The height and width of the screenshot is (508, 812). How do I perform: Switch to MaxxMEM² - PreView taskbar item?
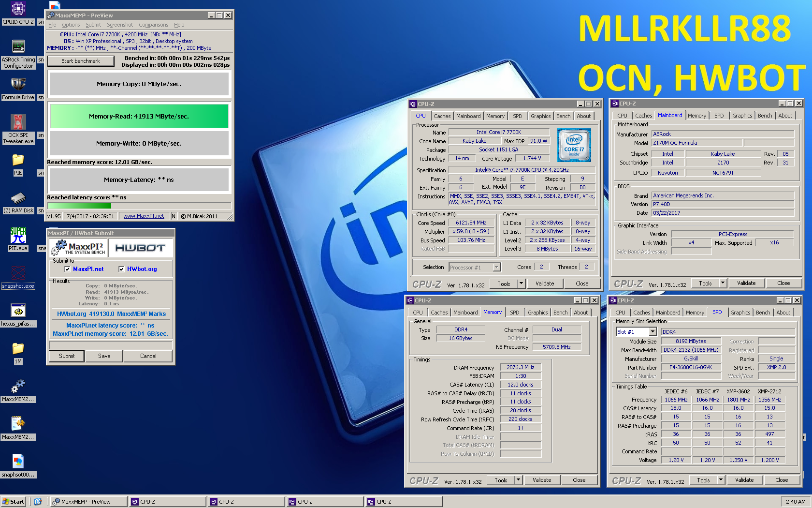(89, 502)
